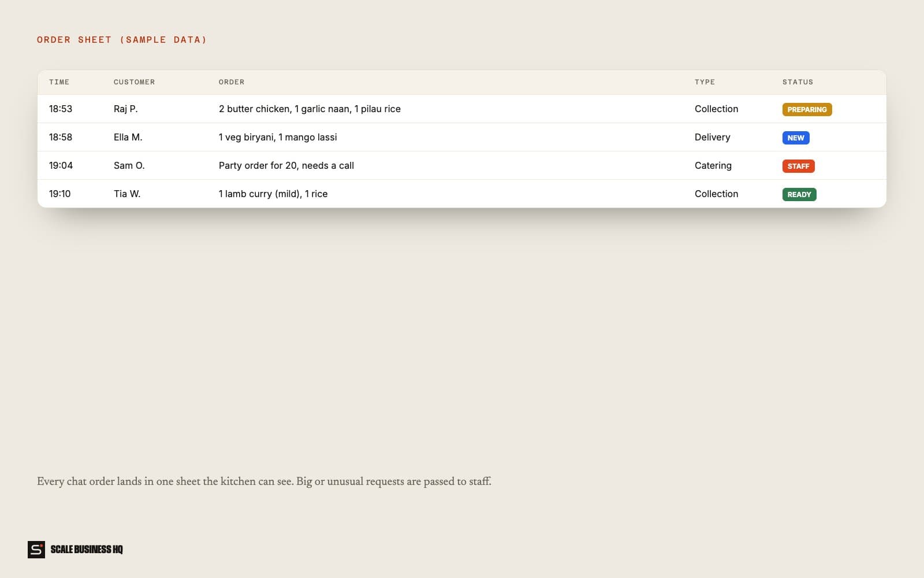Click the 19:10 time cell
The height and width of the screenshot is (578, 924).
click(59, 194)
